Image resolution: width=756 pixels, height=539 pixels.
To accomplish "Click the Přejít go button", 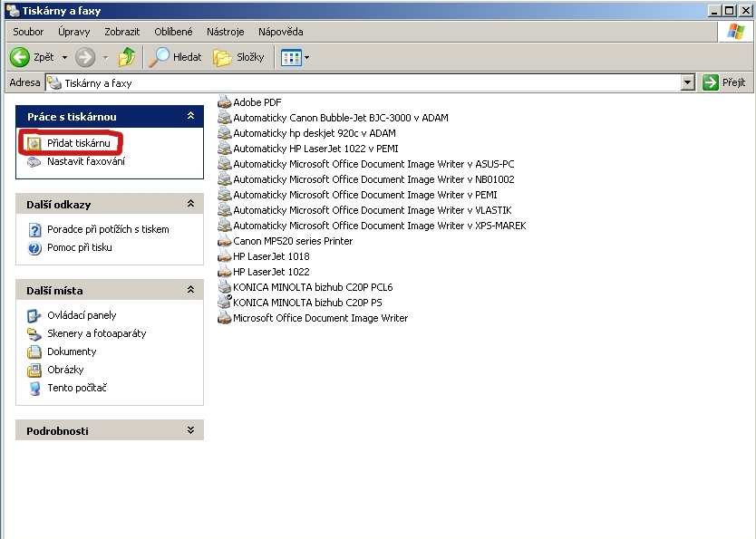I will pyautogui.click(x=724, y=82).
